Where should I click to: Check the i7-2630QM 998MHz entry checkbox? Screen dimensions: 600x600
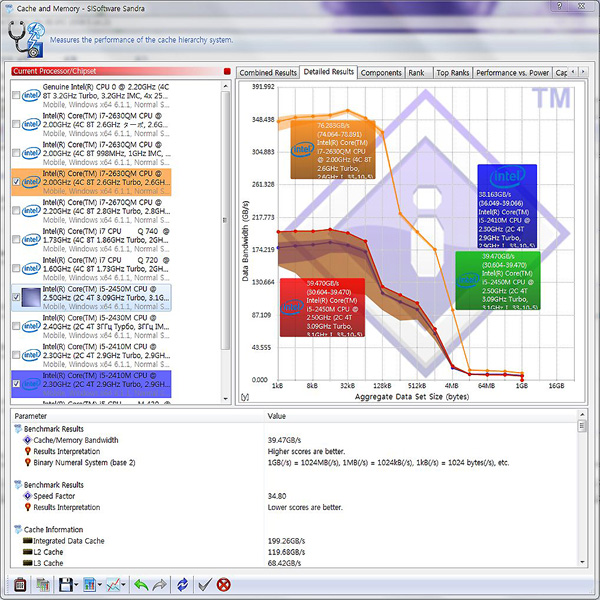[16, 153]
